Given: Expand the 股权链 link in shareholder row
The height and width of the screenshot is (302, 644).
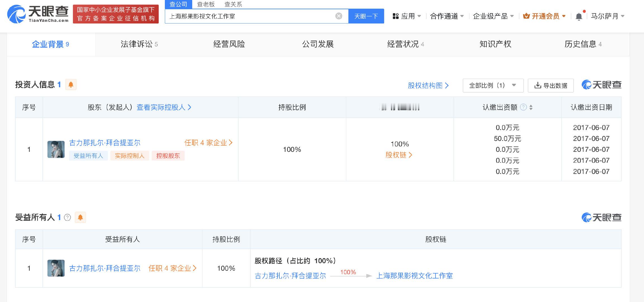Looking at the screenshot, I should 399,155.
